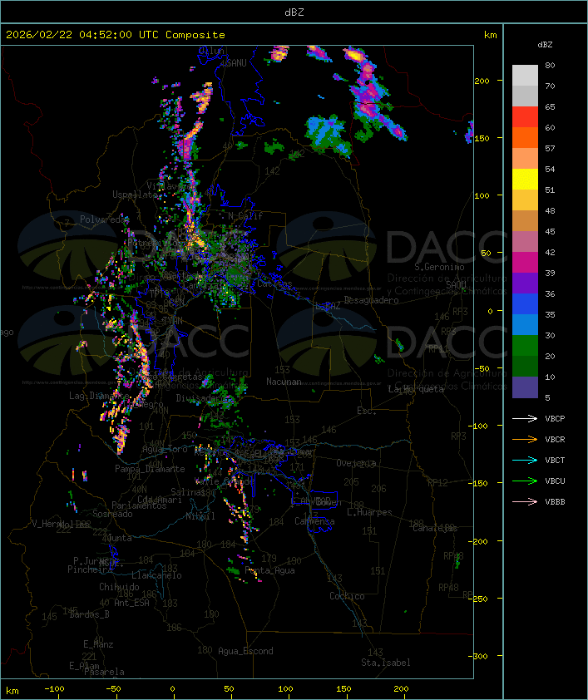This screenshot has height=700, width=588.
Task: Click the Nihuil map label
Action: click(x=200, y=516)
